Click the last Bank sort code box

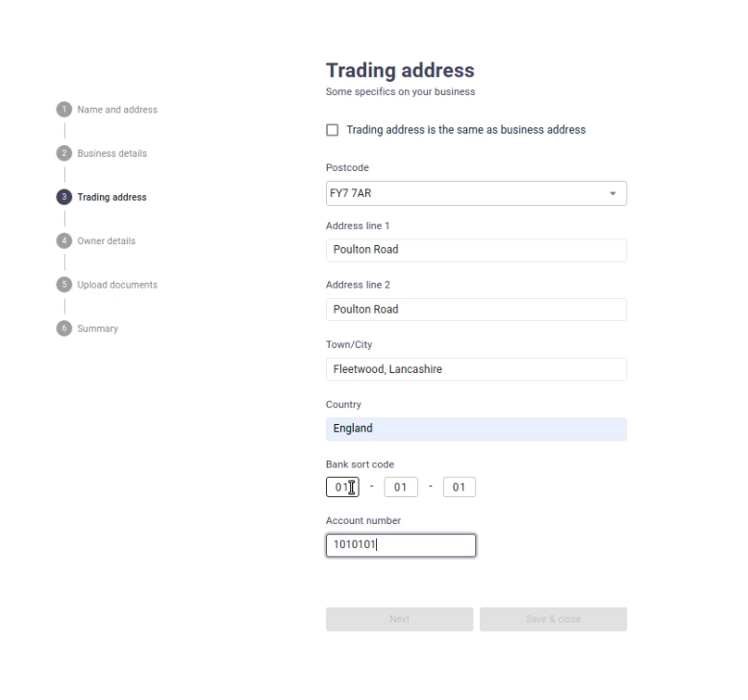point(459,487)
